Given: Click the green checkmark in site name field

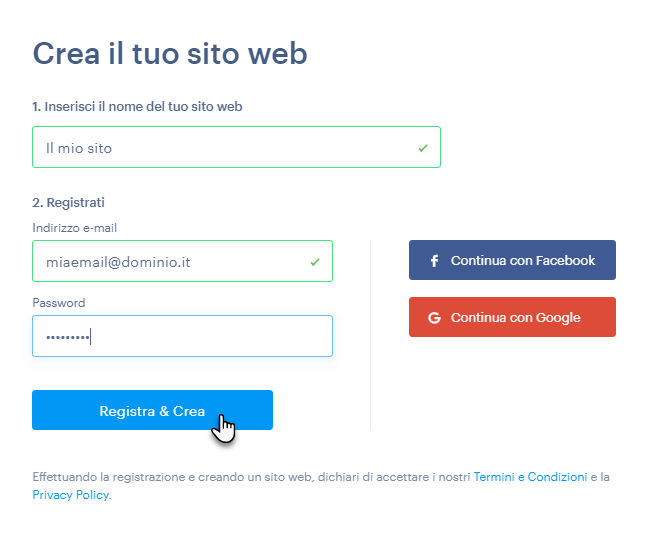Looking at the screenshot, I should point(423,148).
